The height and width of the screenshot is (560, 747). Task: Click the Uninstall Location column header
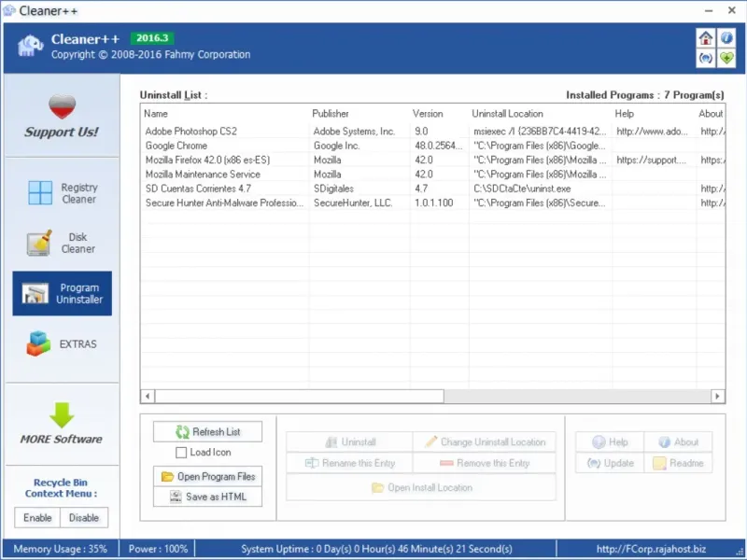click(x=541, y=113)
